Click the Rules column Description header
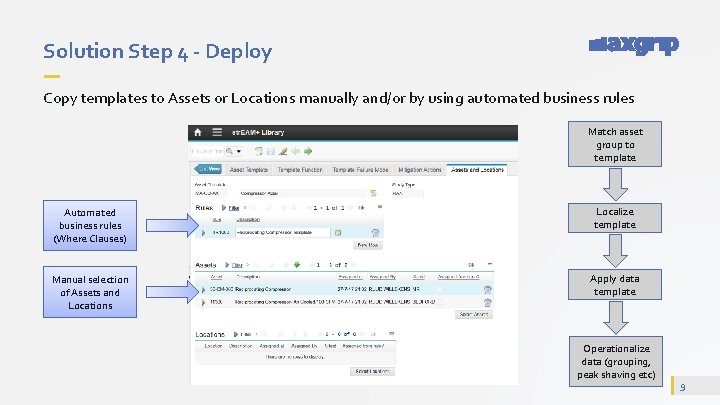This screenshot has width=720, height=405. (248, 219)
